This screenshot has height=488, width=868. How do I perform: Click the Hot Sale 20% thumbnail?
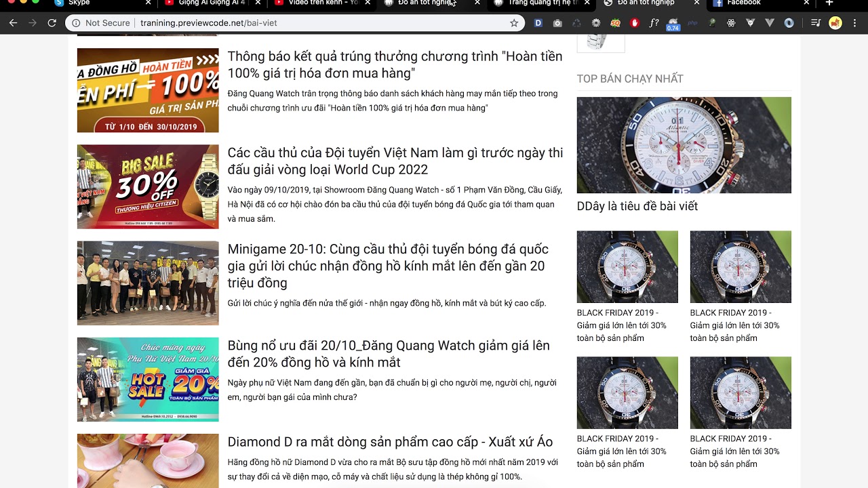148,380
